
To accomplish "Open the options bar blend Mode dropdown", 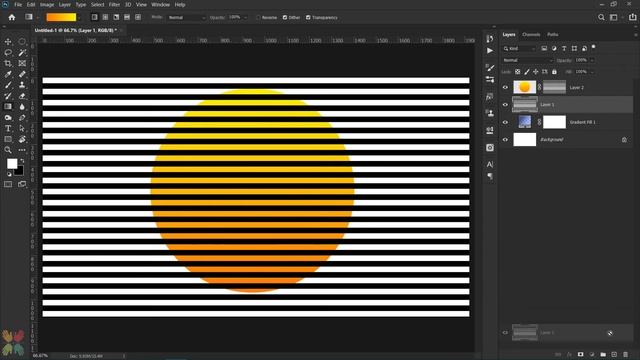I will [187, 18].
